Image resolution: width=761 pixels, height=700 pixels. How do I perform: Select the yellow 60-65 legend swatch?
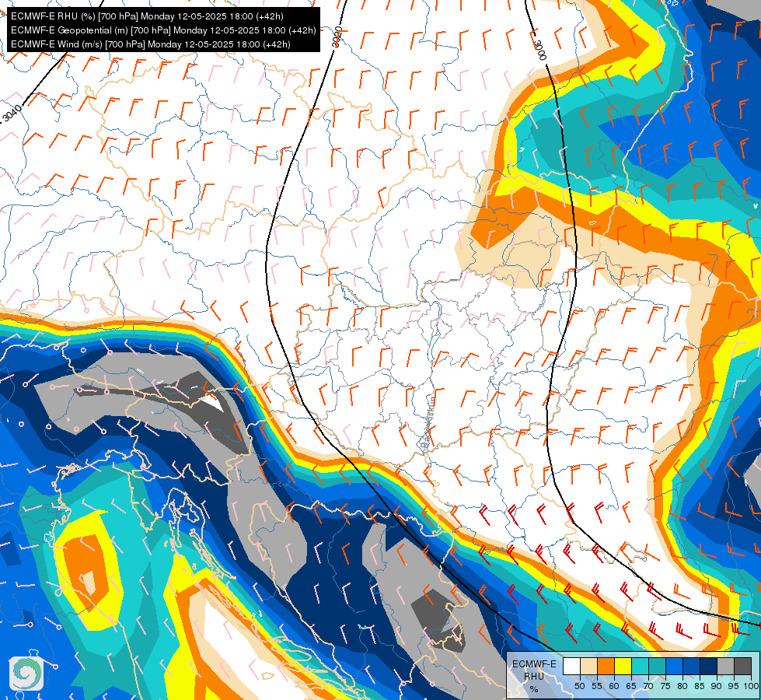[622, 667]
